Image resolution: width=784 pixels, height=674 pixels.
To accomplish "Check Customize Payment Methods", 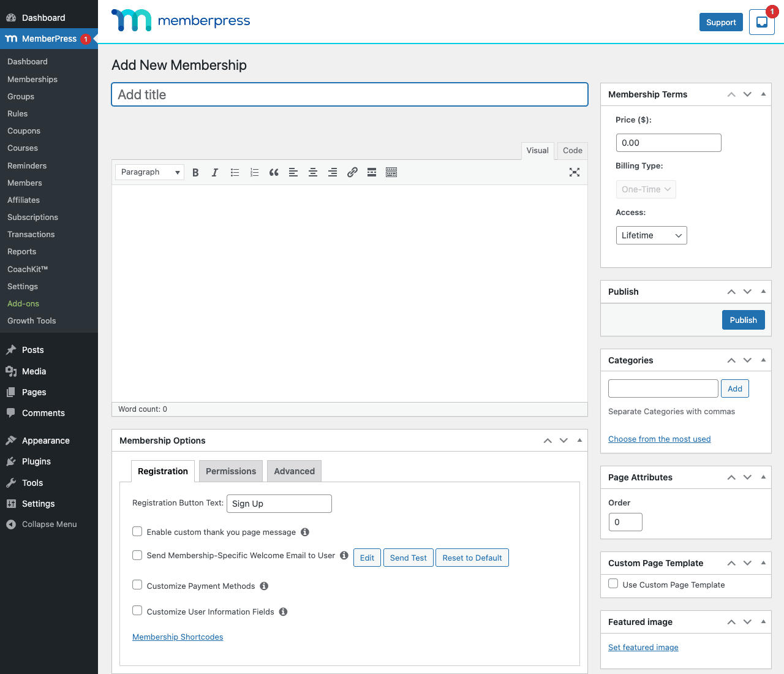I will (137, 585).
